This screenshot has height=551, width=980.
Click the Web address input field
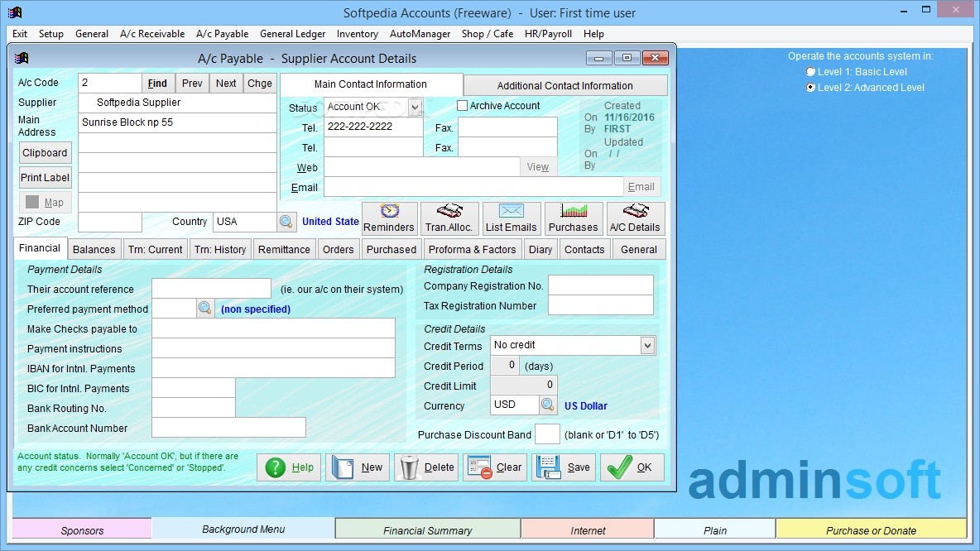tap(422, 167)
